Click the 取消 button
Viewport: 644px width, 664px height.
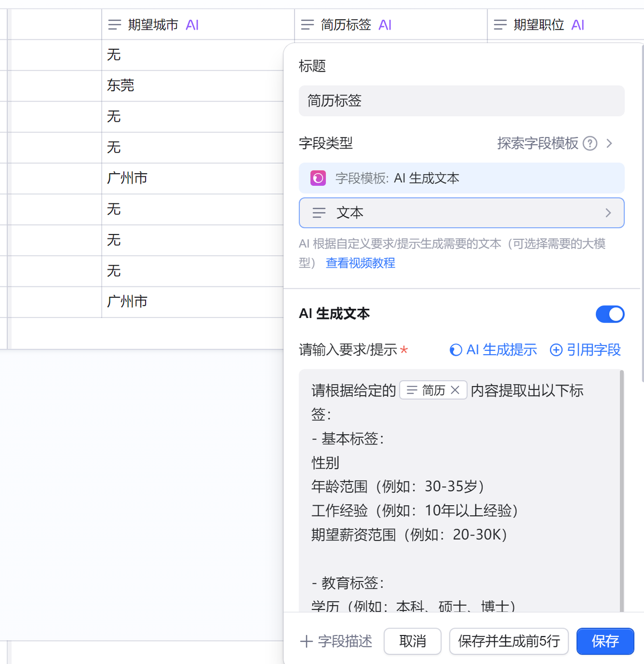coord(412,641)
